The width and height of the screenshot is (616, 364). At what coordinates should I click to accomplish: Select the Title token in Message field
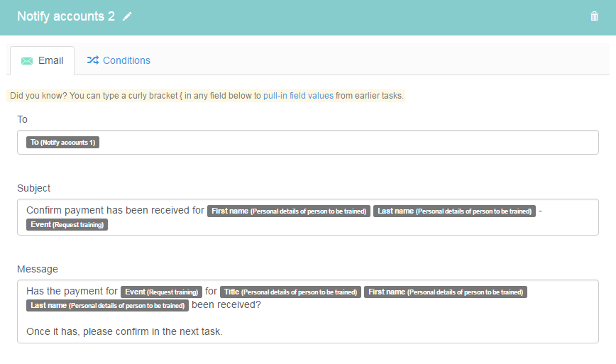point(290,292)
